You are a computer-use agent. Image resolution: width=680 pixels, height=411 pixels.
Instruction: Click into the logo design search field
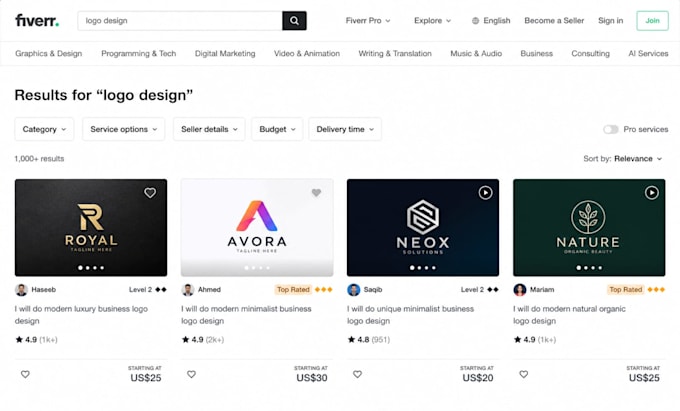(x=180, y=21)
